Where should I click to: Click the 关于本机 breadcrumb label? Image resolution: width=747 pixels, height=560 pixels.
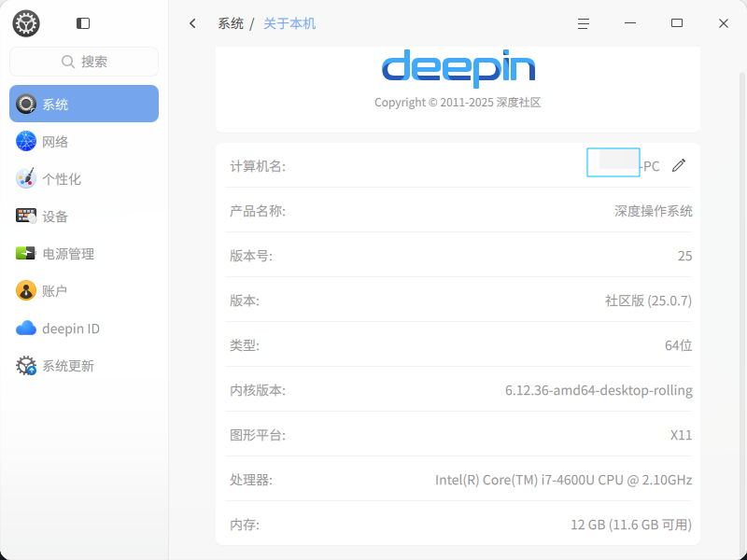pos(289,23)
